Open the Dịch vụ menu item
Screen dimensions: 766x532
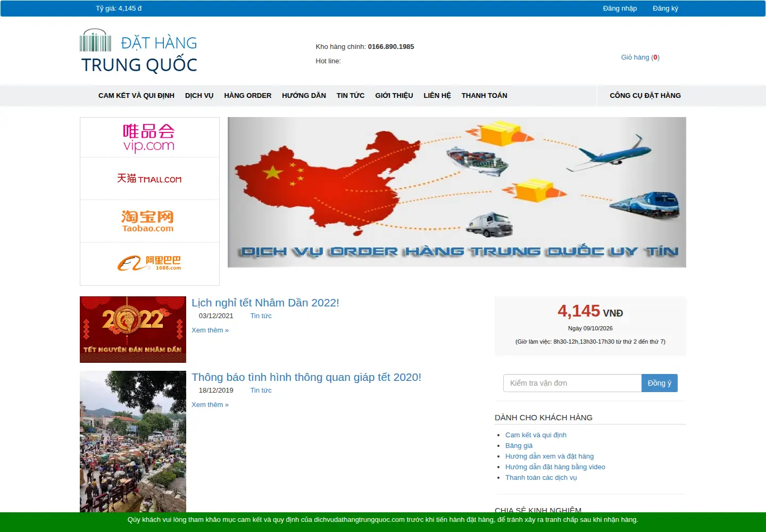(199, 96)
